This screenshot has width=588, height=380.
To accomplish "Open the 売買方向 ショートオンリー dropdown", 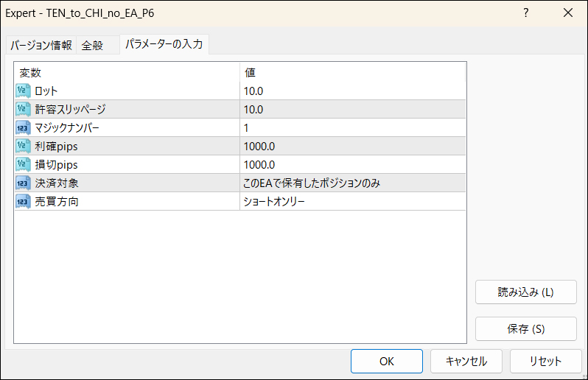I will point(352,202).
